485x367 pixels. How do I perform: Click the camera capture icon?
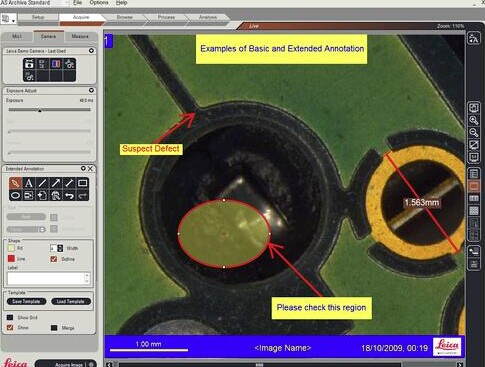click(x=29, y=64)
